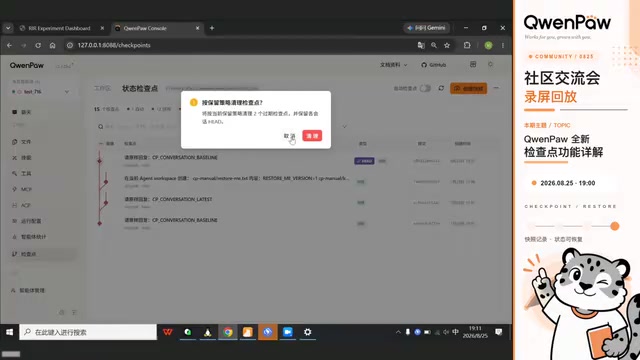Open a new browser tab

tap(212, 28)
